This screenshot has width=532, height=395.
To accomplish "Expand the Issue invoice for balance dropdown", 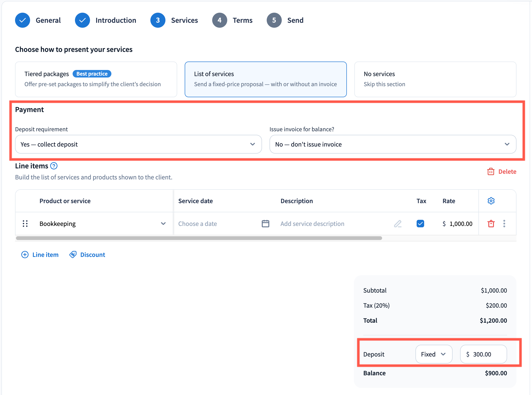I will (393, 144).
